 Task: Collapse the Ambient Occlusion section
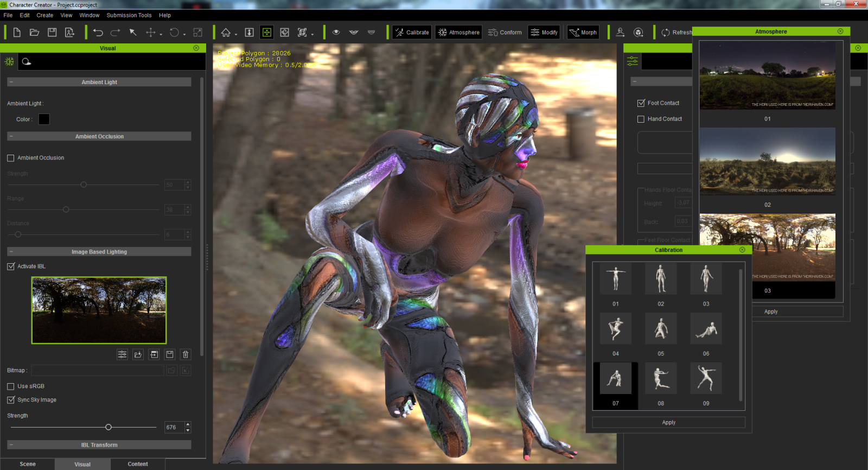(11, 136)
